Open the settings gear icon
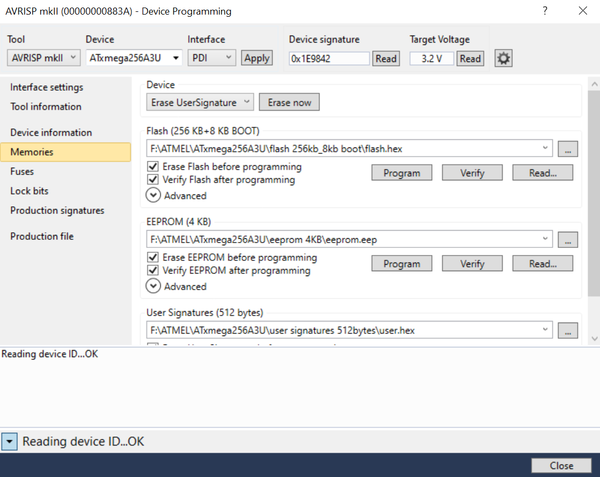Screen dimensions: 600x477 click(503, 59)
